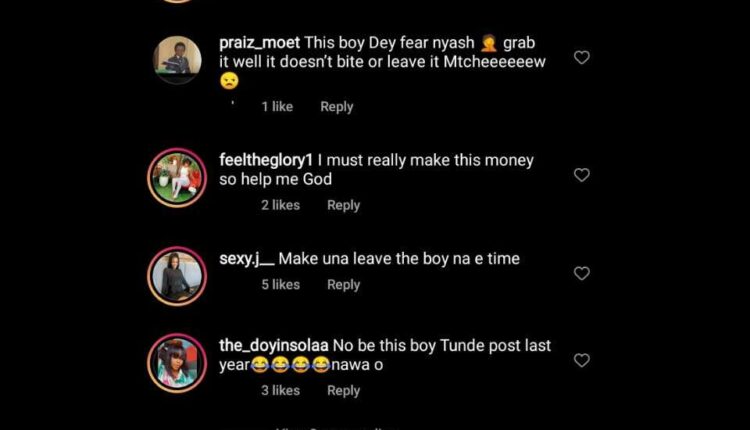Viewport: 750px width, 430px height.
Task: Reply to praiz_moet's comment
Action: [336, 107]
